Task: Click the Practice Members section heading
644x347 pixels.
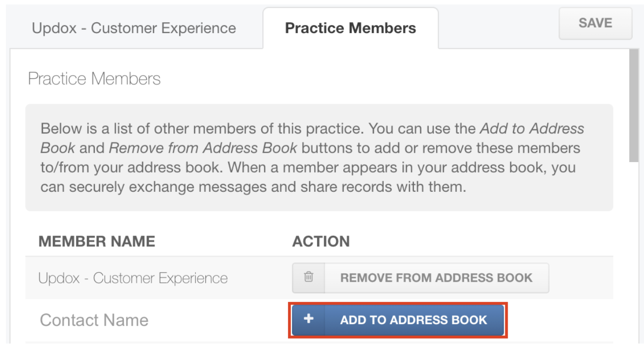Action: tap(94, 79)
